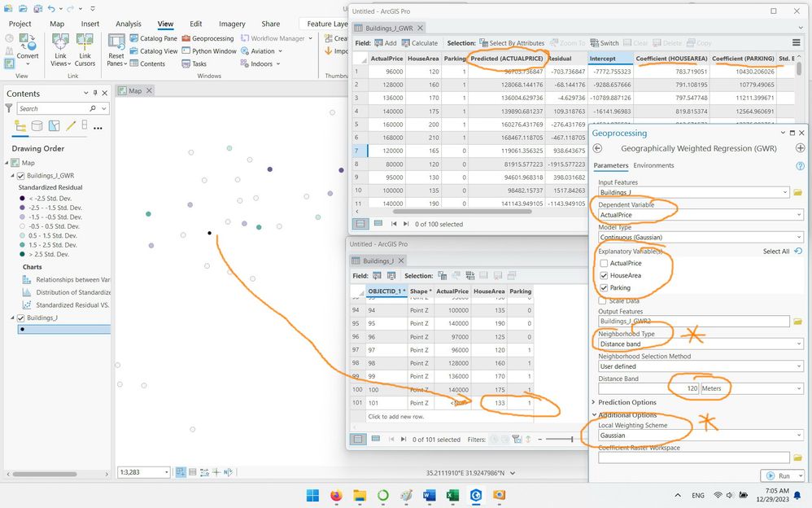
Task: Click the '> 2.5 Std. Dev.' legend symbol
Action: point(22,255)
